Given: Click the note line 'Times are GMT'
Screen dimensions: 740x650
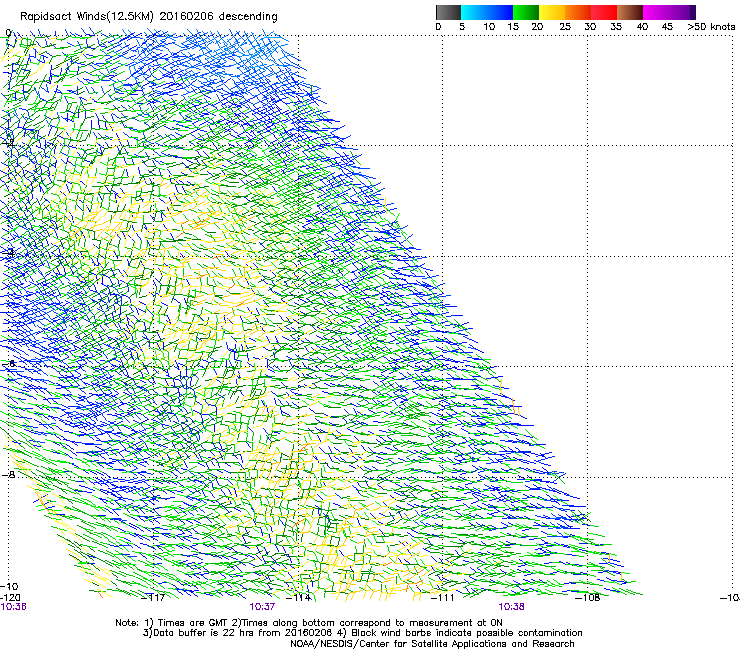Looking at the screenshot, I should click(x=194, y=623).
